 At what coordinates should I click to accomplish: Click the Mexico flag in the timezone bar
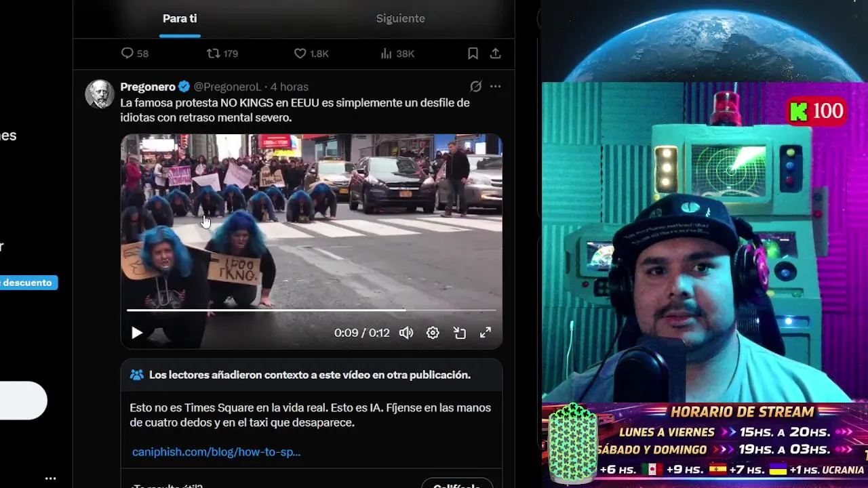point(652,470)
